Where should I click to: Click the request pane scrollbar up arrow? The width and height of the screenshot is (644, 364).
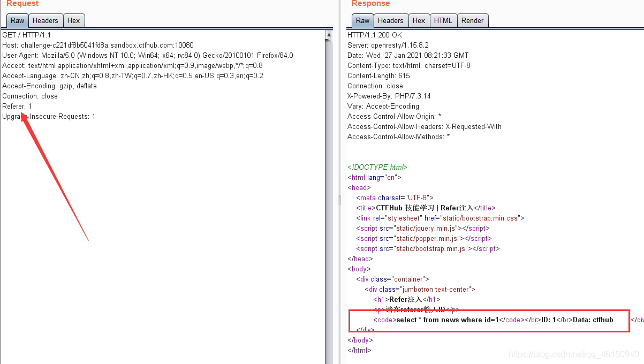[329, 35]
